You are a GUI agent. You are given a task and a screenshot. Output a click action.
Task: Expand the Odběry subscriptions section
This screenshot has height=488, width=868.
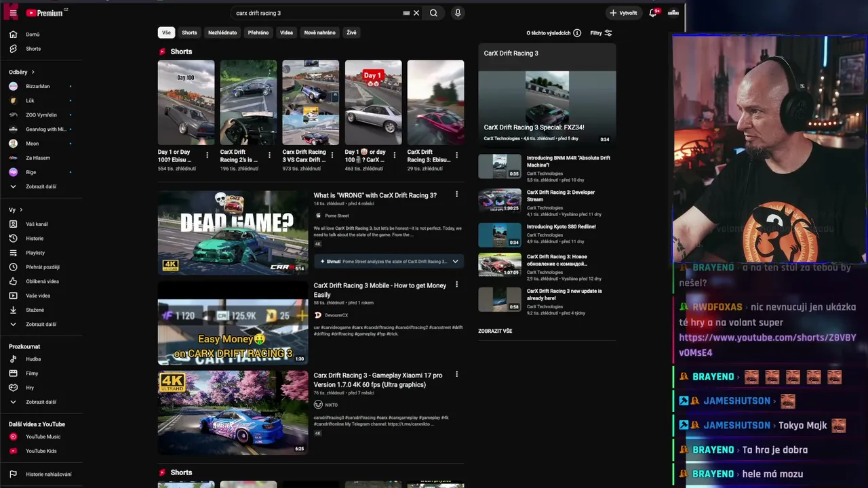coord(22,72)
